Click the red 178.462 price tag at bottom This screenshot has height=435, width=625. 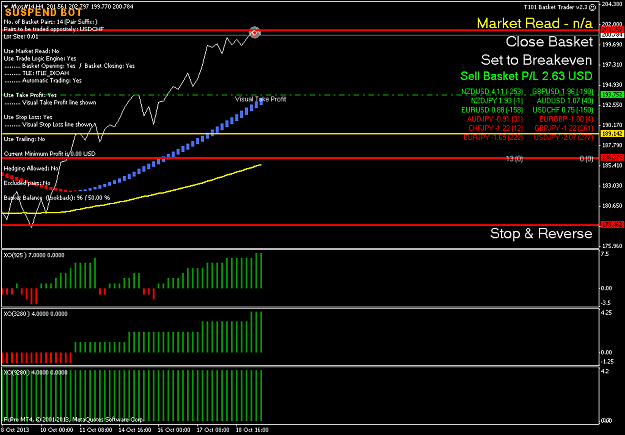612,225
